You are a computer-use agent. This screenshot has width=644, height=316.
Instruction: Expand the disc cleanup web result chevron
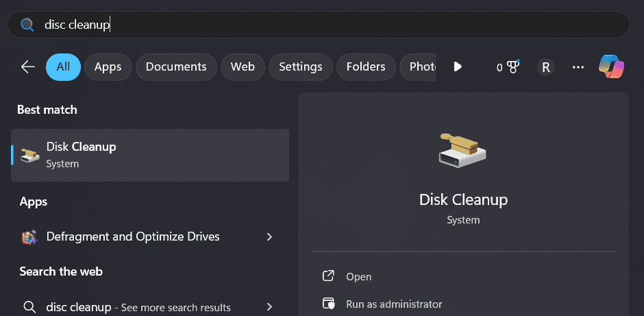point(269,306)
